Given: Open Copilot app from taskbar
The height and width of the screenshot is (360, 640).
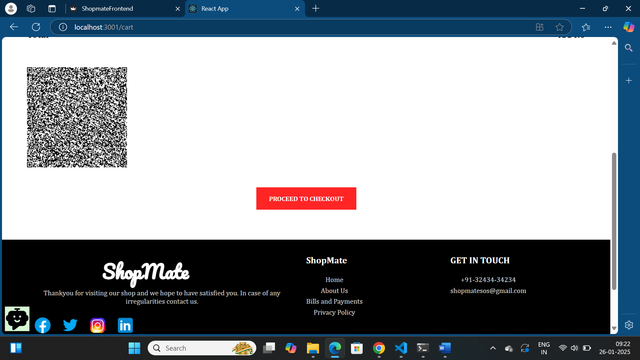Looking at the screenshot, I should tap(291, 348).
